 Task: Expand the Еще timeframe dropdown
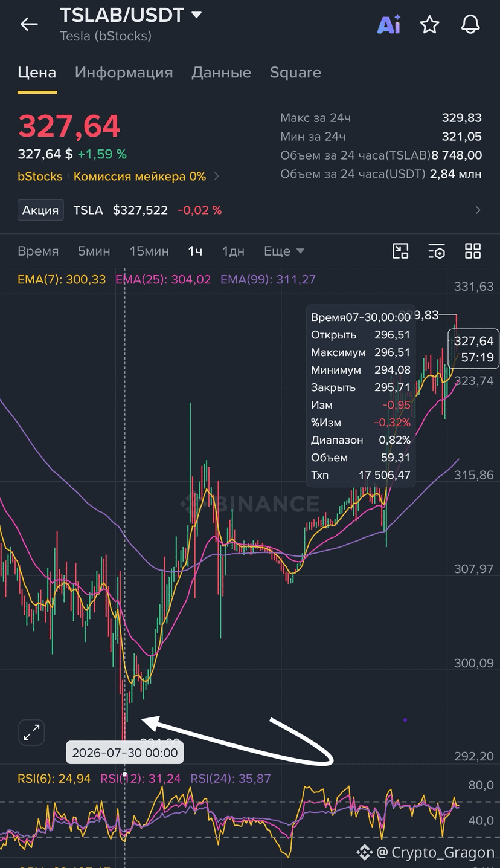point(284,251)
